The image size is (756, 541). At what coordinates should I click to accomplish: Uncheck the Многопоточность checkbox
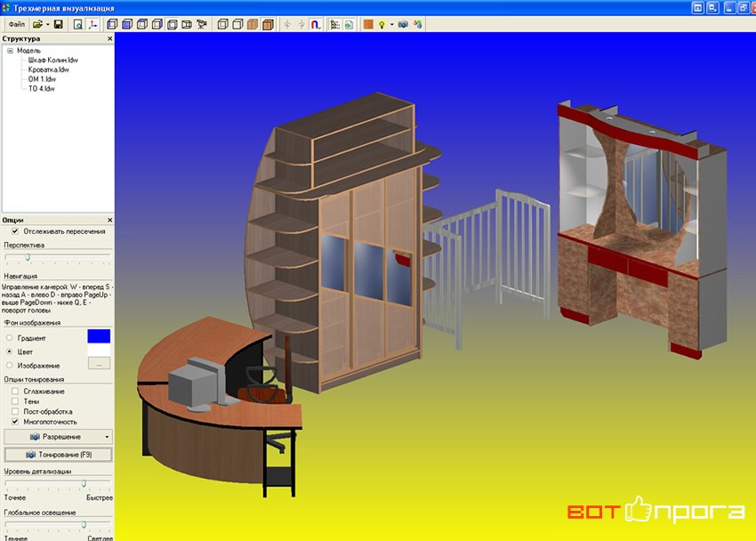pos(15,422)
